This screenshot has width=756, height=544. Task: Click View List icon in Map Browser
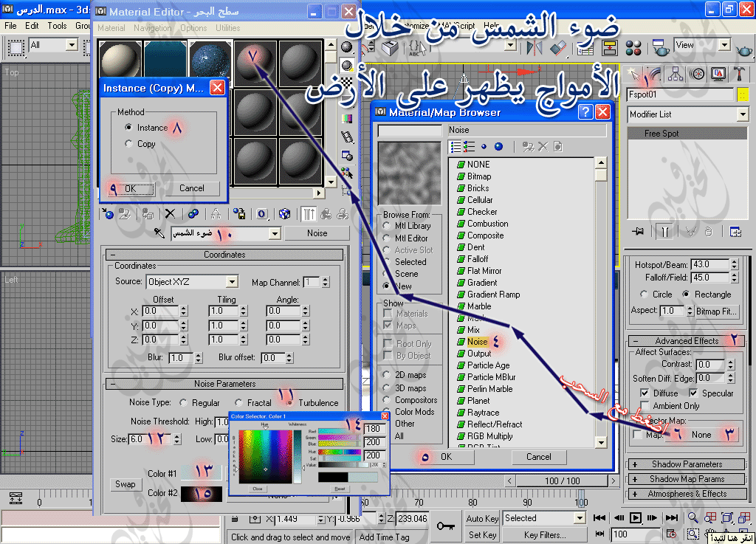point(455,146)
